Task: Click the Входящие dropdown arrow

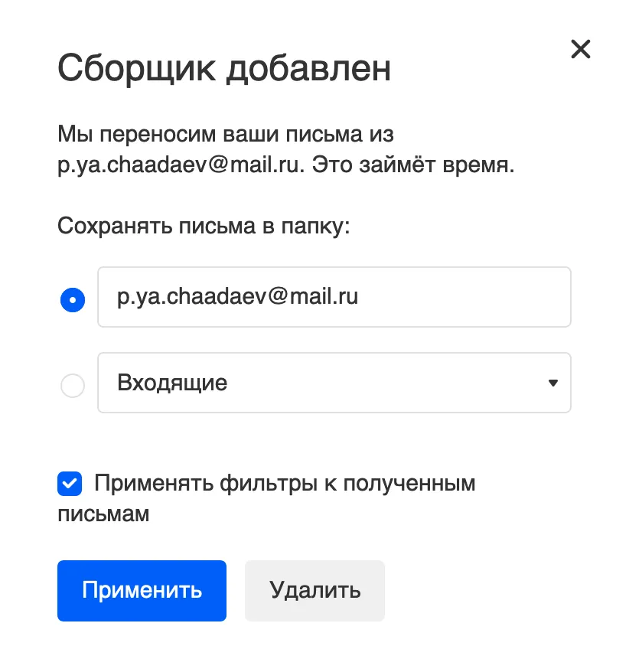Action: (553, 383)
